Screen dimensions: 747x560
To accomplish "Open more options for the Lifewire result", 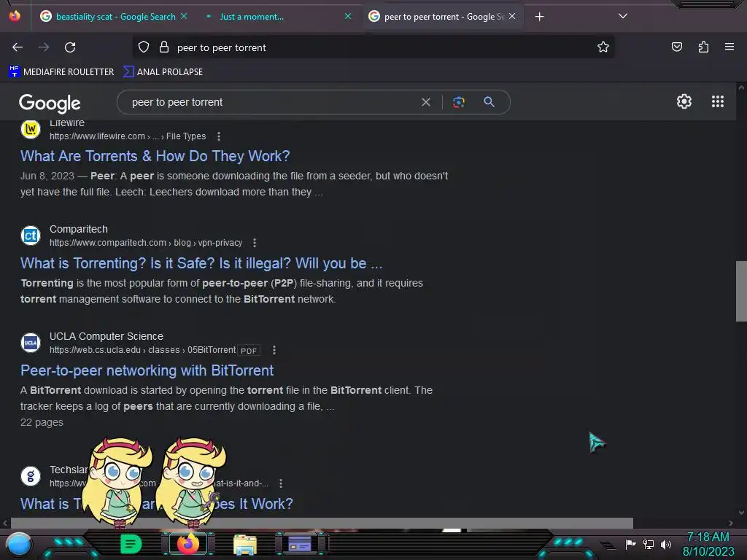I will [x=219, y=136].
